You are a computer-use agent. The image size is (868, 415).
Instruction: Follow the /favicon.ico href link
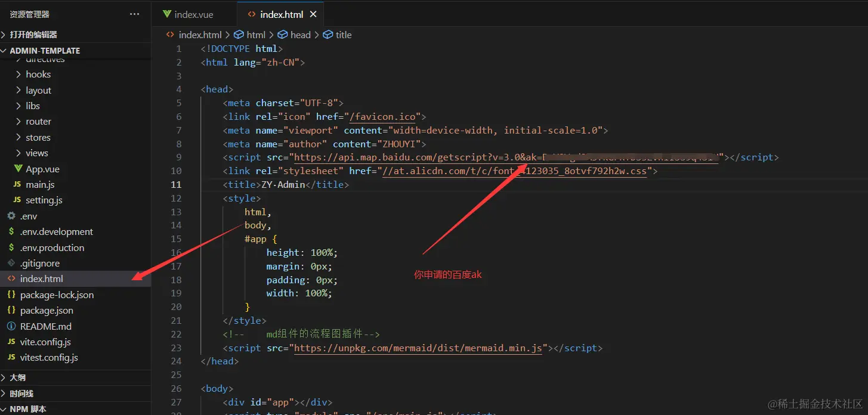pos(383,117)
